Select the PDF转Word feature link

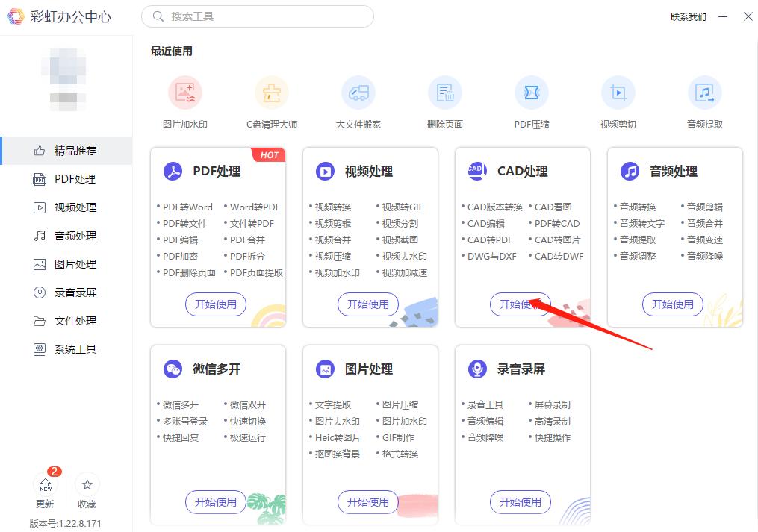click(x=186, y=207)
